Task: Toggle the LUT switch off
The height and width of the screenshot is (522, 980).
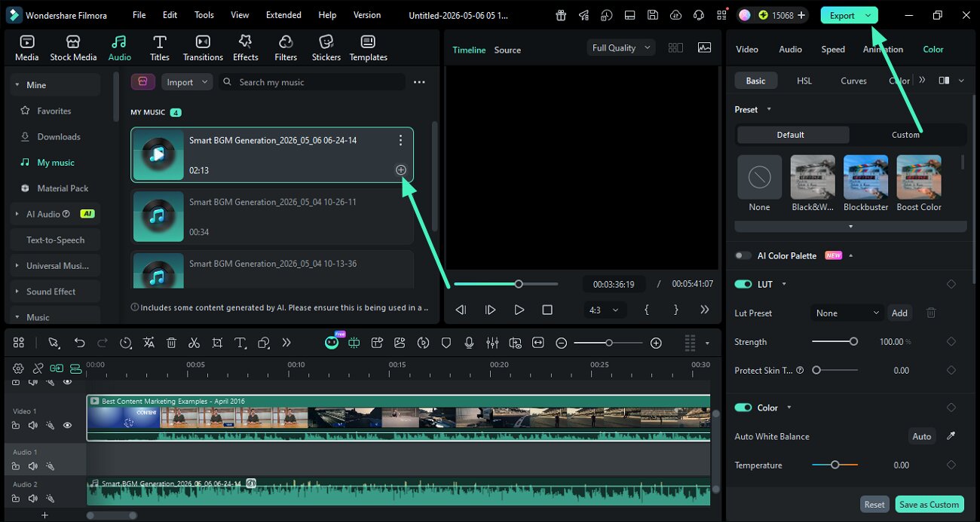Action: coord(743,284)
